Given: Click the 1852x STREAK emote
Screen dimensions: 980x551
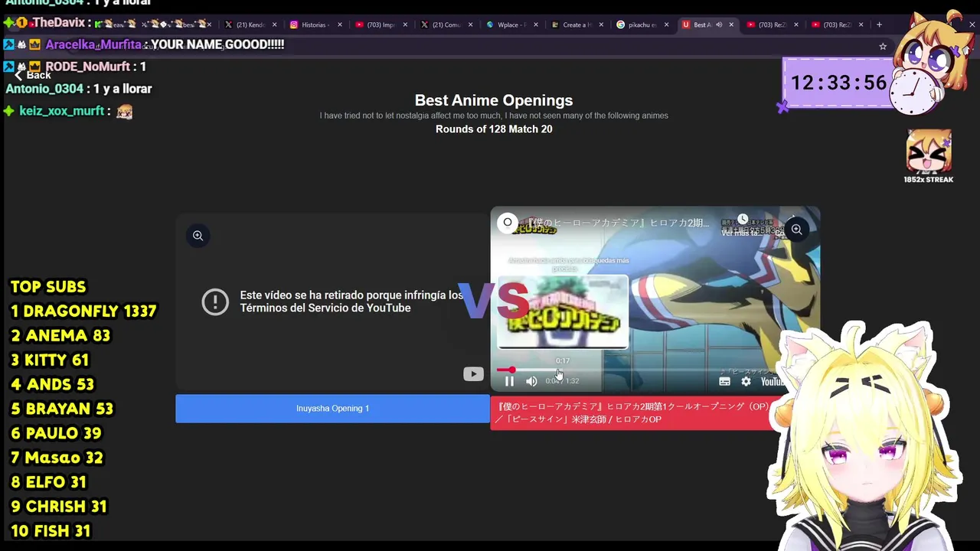Looking at the screenshot, I should 929,157.
